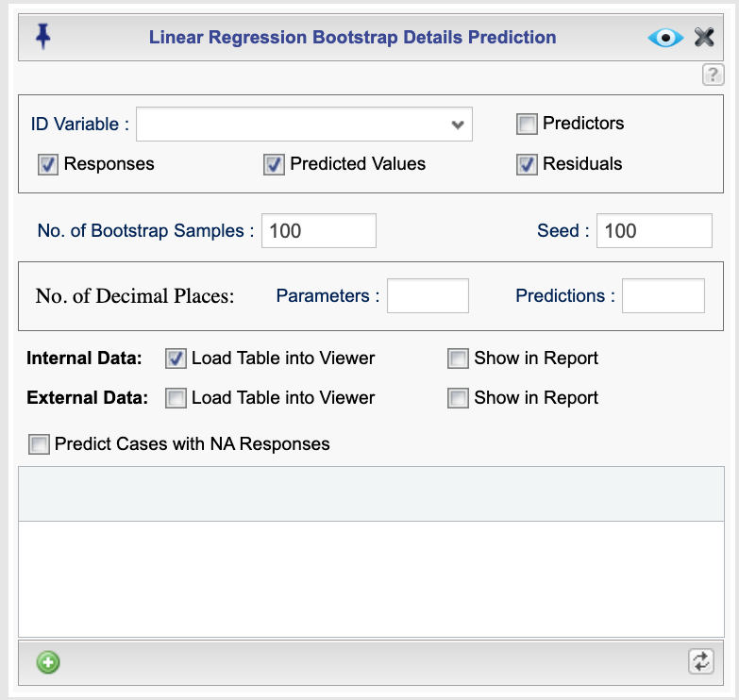
Task: Click the refresh arrows icon
Action: click(x=701, y=662)
